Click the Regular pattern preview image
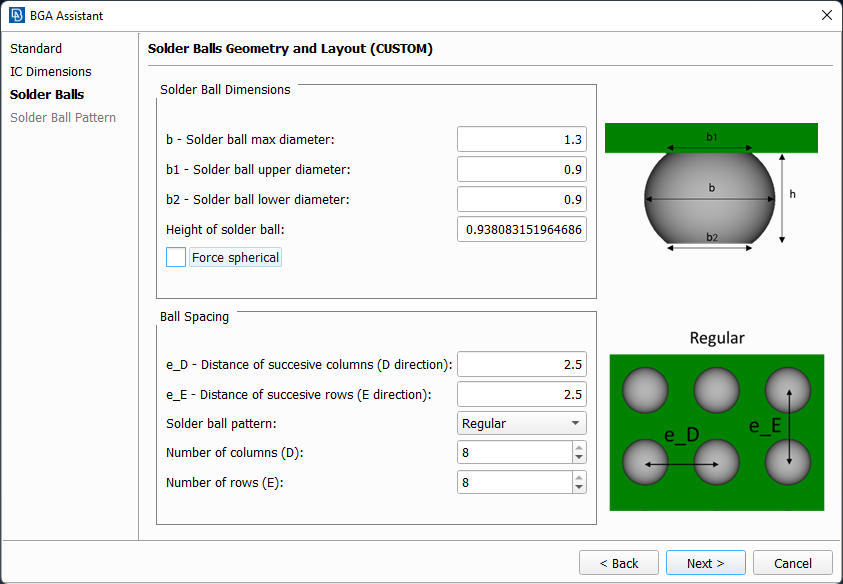This screenshot has width=843, height=584. coord(717,432)
